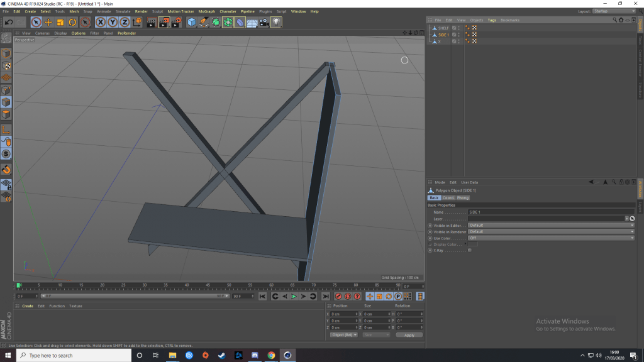This screenshot has height=362, width=644.
Task: Add a Cube primitive object
Action: pos(192,22)
